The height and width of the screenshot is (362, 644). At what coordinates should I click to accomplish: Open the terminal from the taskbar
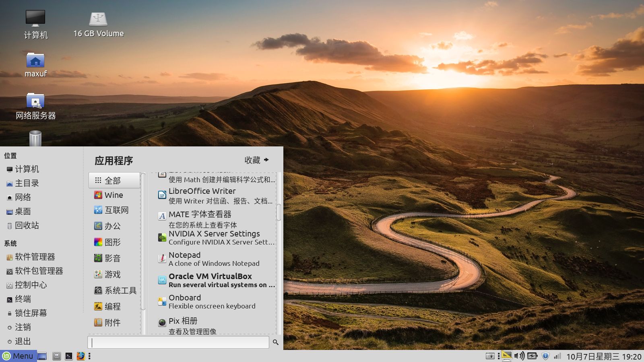69,356
